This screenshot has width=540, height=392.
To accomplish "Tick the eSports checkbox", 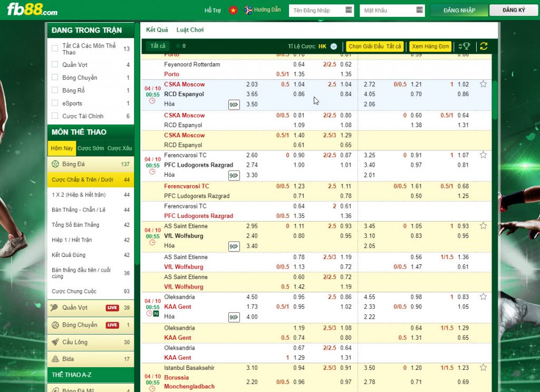I will (55, 103).
